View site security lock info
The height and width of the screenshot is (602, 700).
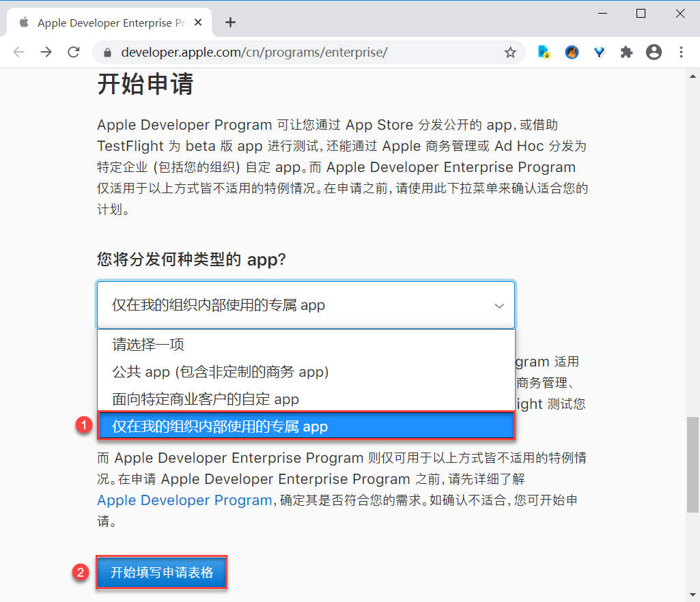[x=107, y=53]
